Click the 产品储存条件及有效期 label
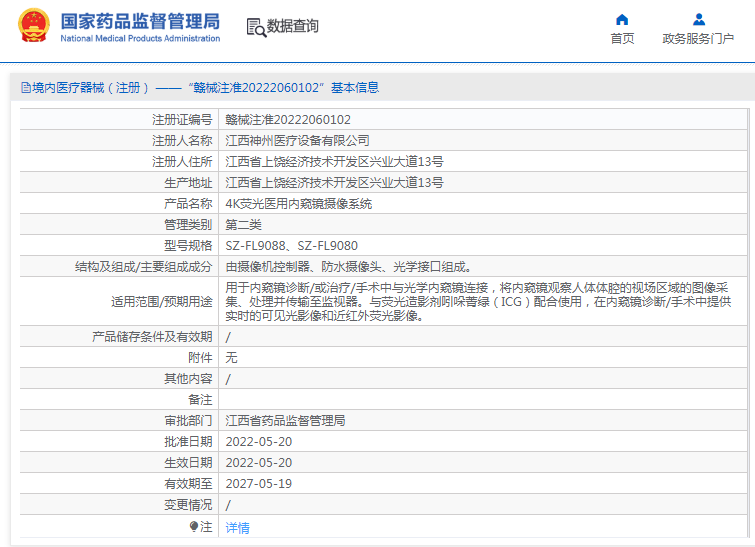Screen dimensions: 755x547 tap(152, 337)
